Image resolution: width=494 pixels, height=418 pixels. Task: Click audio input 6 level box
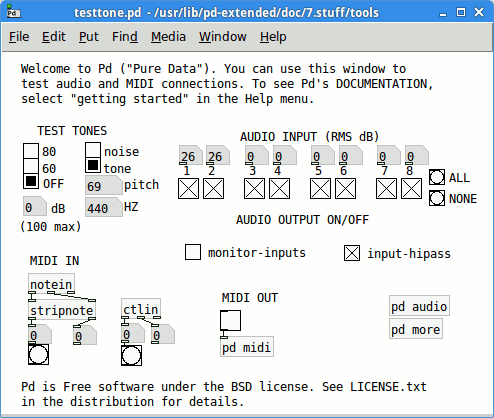(x=351, y=155)
